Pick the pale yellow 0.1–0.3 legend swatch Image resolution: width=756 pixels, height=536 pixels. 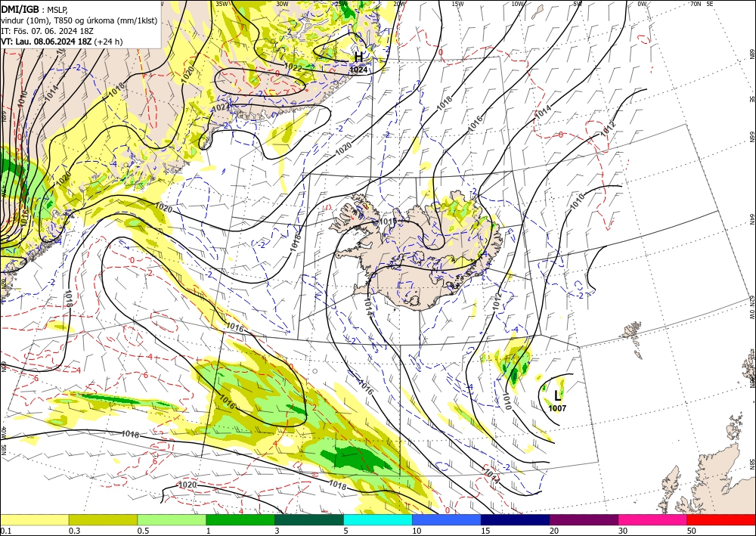point(34,519)
